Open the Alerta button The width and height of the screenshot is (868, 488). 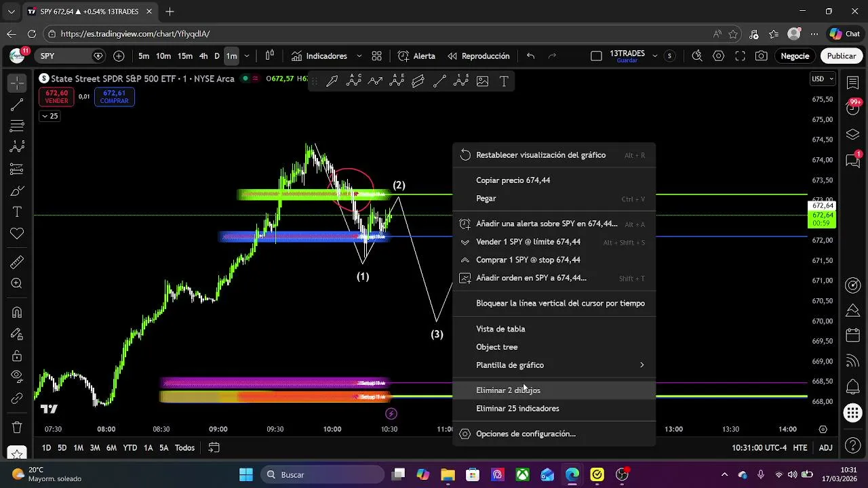point(417,56)
